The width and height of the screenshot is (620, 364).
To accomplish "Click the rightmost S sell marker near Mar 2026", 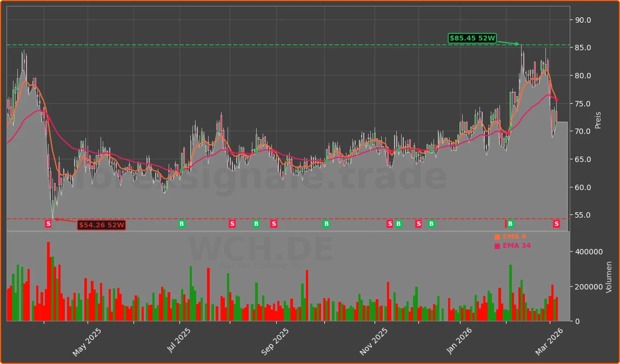I will click(x=556, y=224).
